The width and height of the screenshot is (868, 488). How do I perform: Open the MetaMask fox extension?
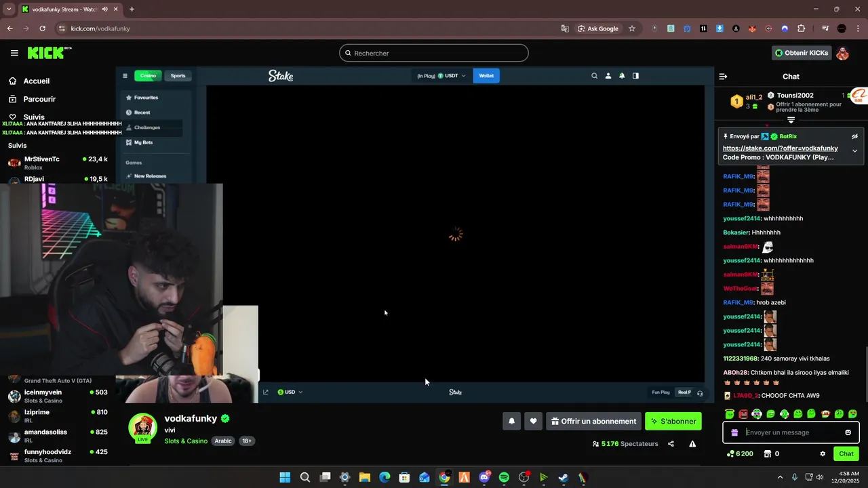pyautogui.click(x=752, y=28)
